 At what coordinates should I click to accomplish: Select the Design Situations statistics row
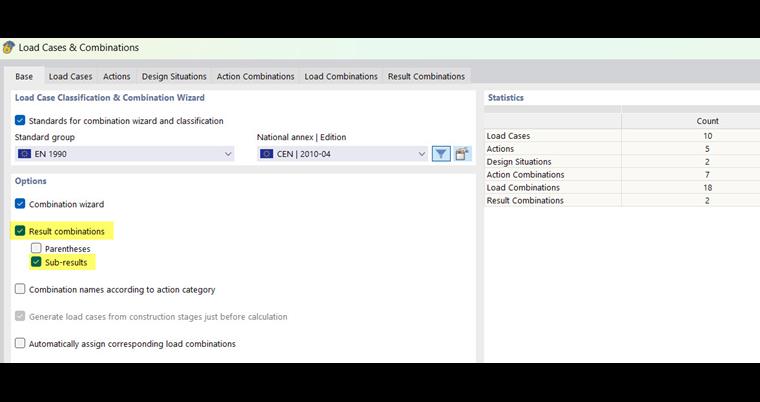[x=622, y=161]
